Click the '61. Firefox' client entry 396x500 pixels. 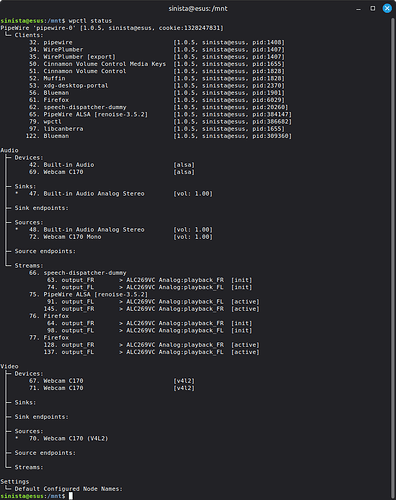[157, 100]
